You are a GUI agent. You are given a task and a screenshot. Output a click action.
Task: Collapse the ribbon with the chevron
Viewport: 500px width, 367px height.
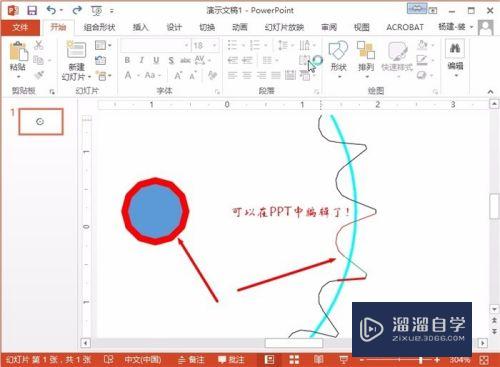click(490, 91)
